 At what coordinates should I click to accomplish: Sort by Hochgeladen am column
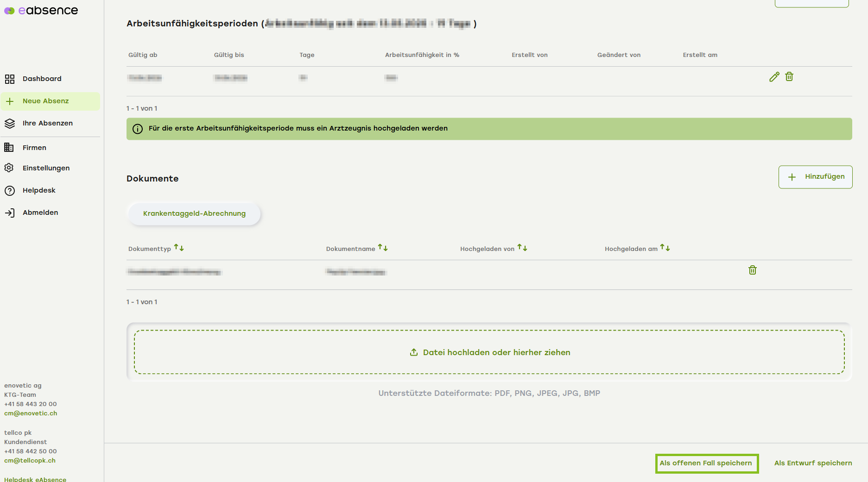point(665,248)
